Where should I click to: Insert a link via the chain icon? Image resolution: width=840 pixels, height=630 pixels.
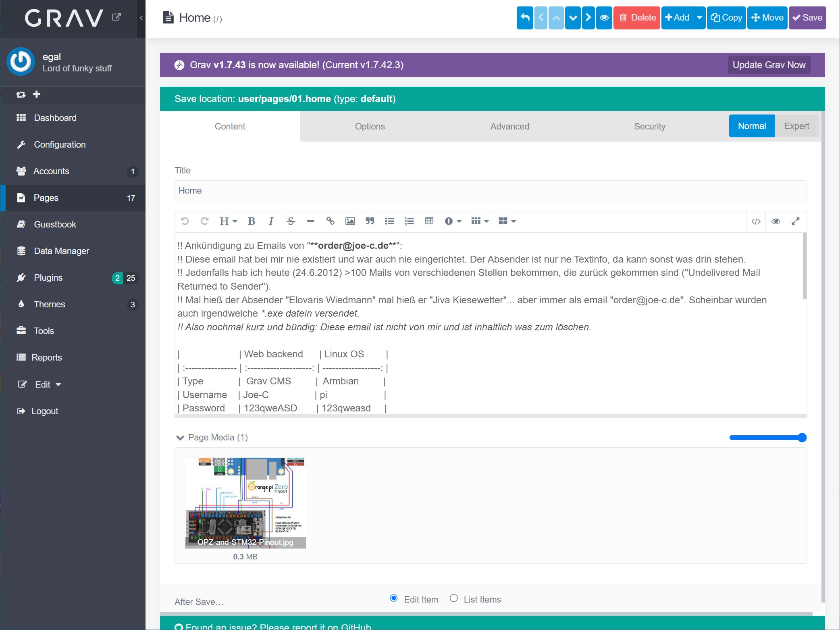pyautogui.click(x=330, y=221)
